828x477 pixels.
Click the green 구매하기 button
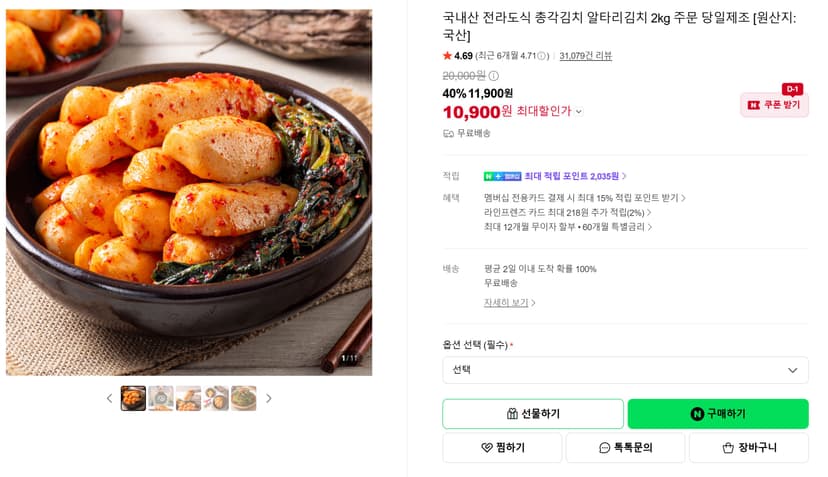[718, 414]
